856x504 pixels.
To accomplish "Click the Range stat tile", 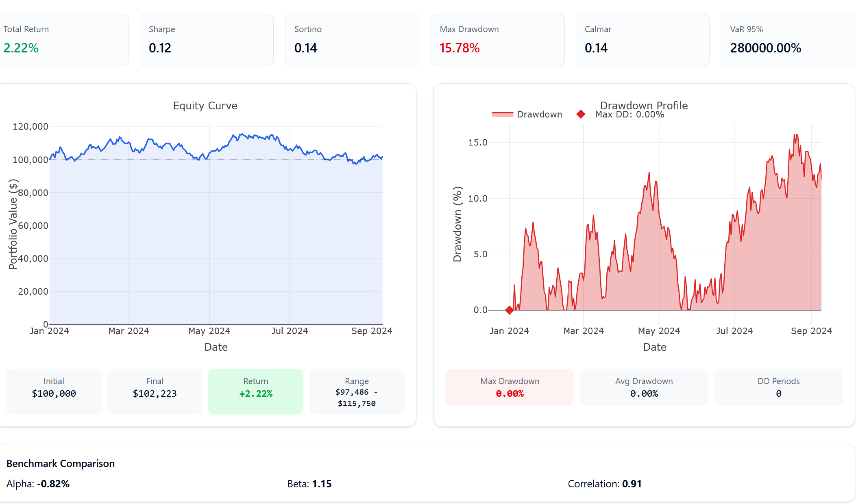I will (x=357, y=391).
